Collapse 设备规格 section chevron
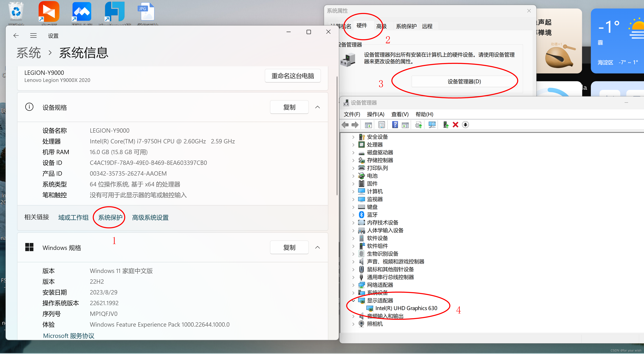Image resolution: width=644 pixels, height=354 pixels. coord(317,107)
